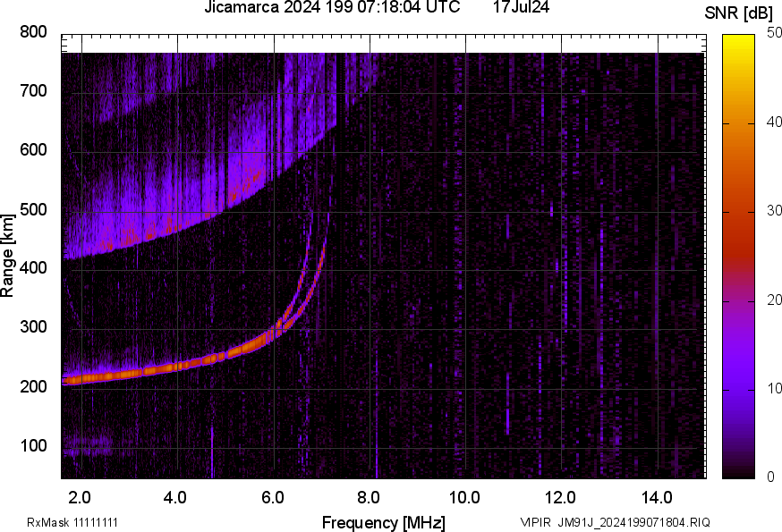
Task: Click the 17Jul24 date label
Action: click(x=519, y=8)
